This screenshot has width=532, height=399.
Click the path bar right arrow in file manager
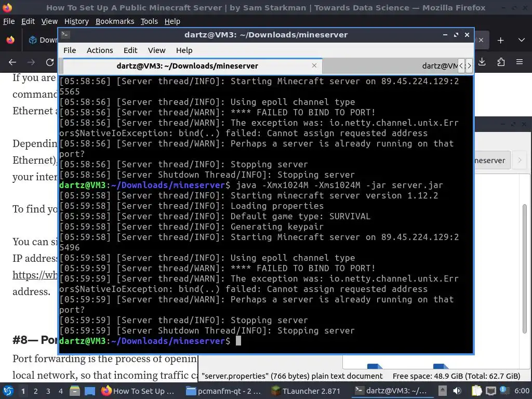click(x=520, y=160)
